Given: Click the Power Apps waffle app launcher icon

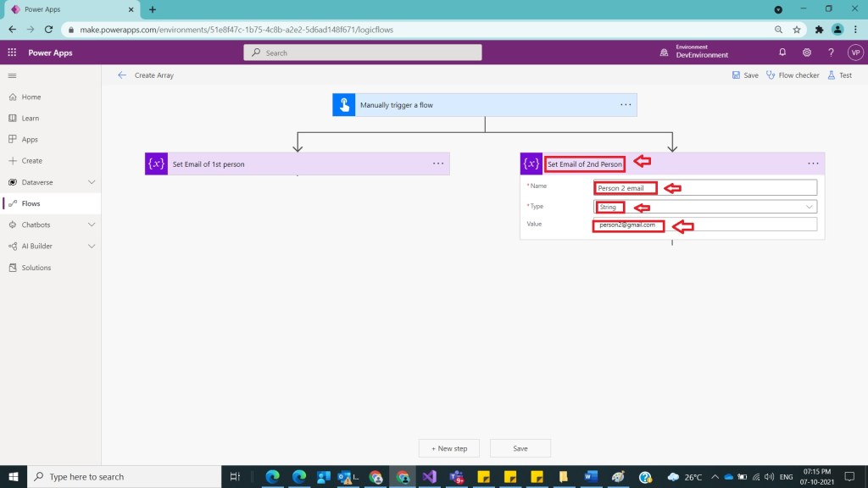Looking at the screenshot, I should (x=12, y=53).
